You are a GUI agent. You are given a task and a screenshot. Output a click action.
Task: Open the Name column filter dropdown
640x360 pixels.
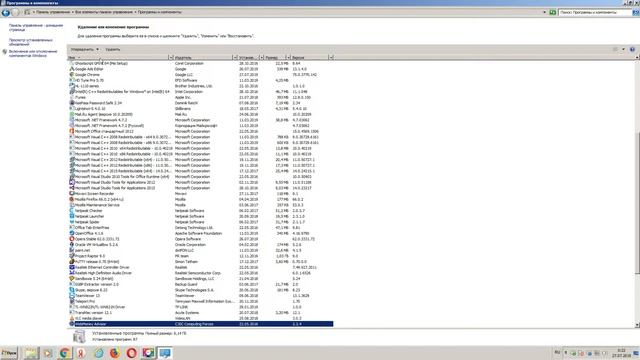[171, 58]
